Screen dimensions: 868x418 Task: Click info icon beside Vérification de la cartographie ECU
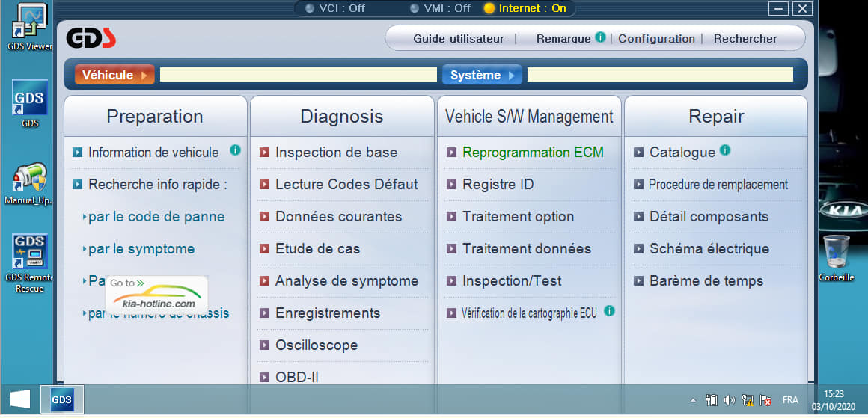[x=609, y=310]
